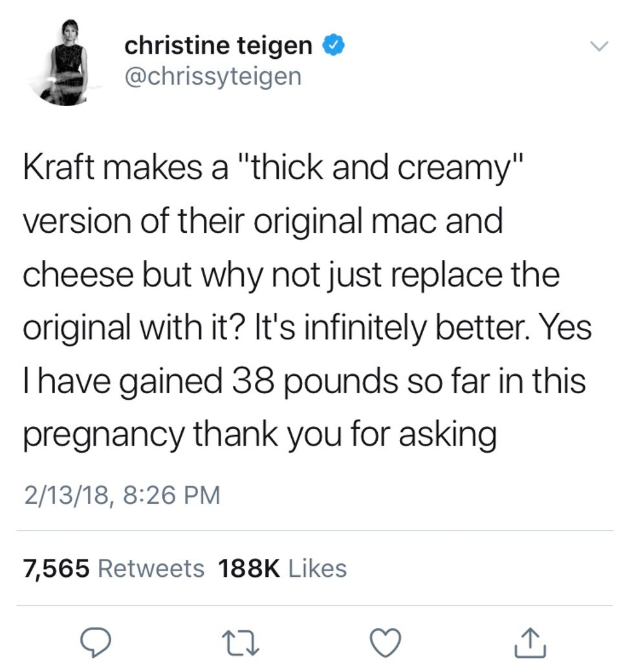This screenshot has height=672, width=634.
Task: Open the christine teigen display name
Action: coord(218,45)
